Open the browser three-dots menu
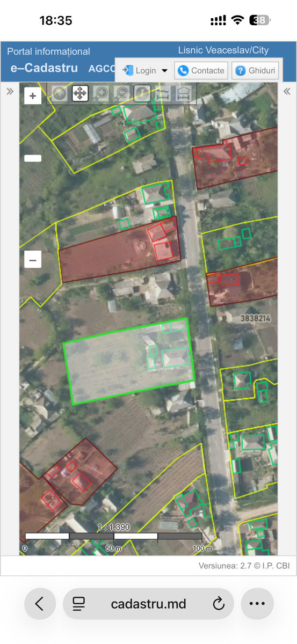Image resolution: width=297 pixels, height=644 pixels. (x=257, y=604)
